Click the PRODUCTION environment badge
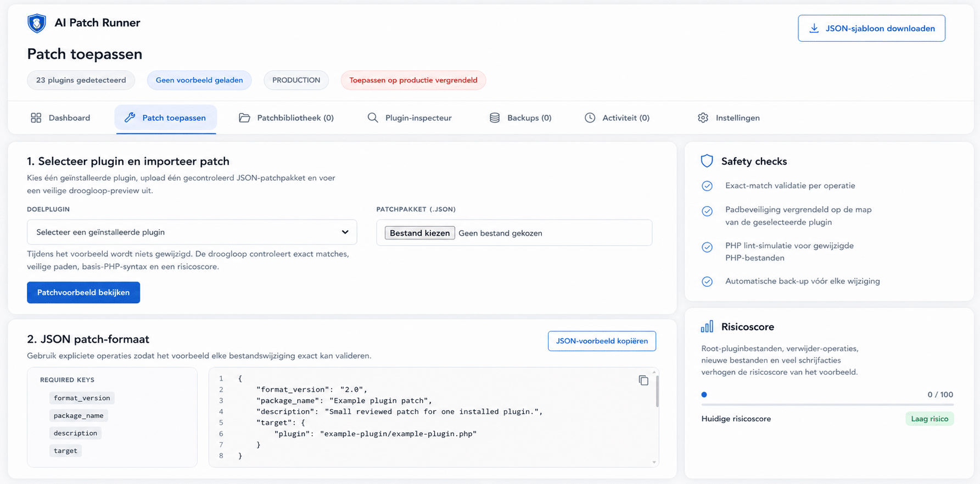 point(296,80)
